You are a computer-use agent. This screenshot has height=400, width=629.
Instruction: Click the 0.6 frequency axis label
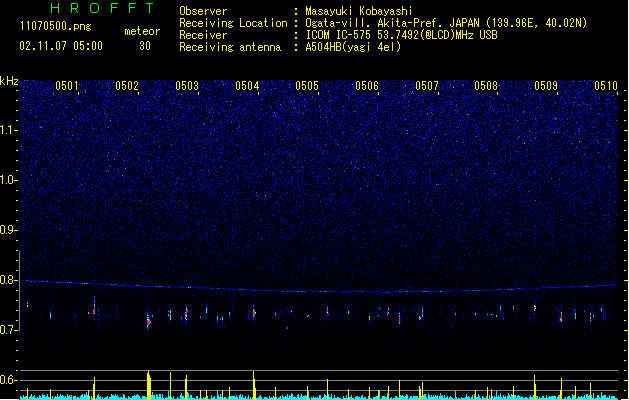tap(8, 380)
